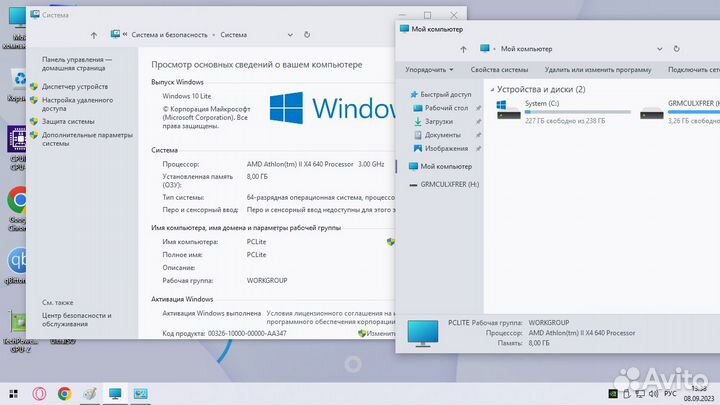Collapse the Устройства и диски group
Image resolution: width=720 pixels, height=405 pixels.
click(x=492, y=90)
